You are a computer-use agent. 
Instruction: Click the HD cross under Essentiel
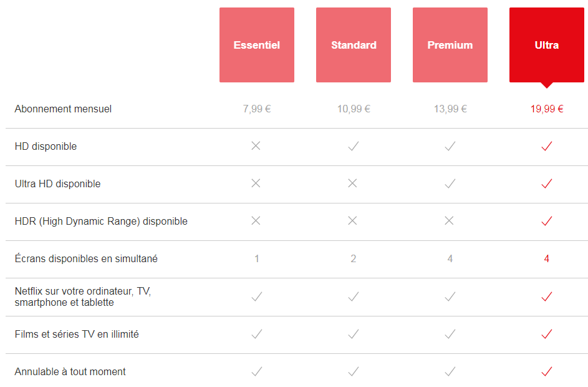point(256,146)
